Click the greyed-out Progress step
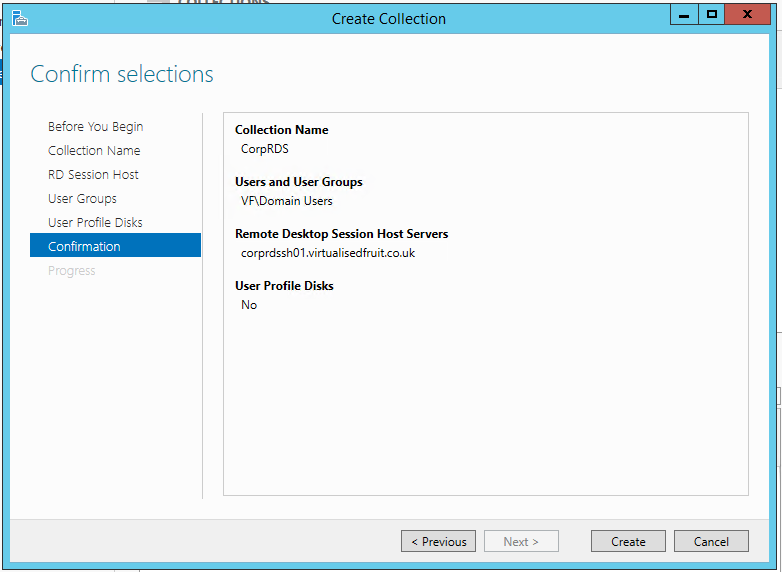 tap(72, 271)
